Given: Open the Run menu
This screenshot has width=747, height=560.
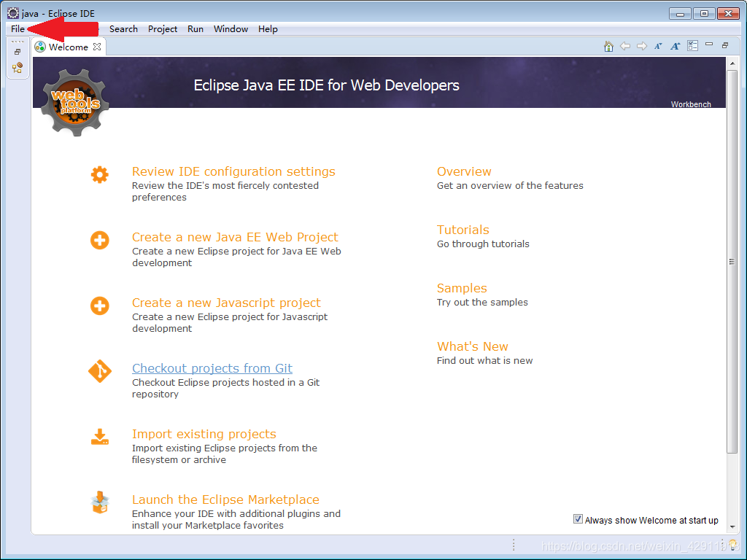Looking at the screenshot, I should click(x=196, y=29).
